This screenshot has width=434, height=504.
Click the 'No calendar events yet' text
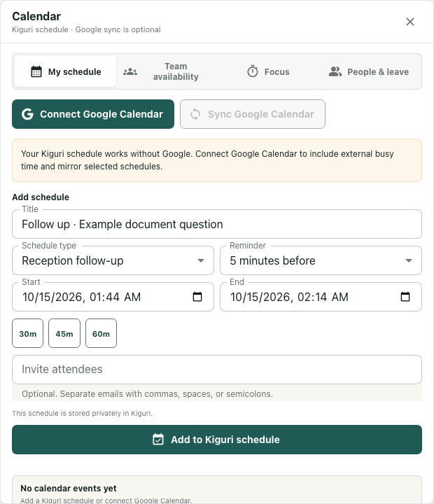point(69,489)
